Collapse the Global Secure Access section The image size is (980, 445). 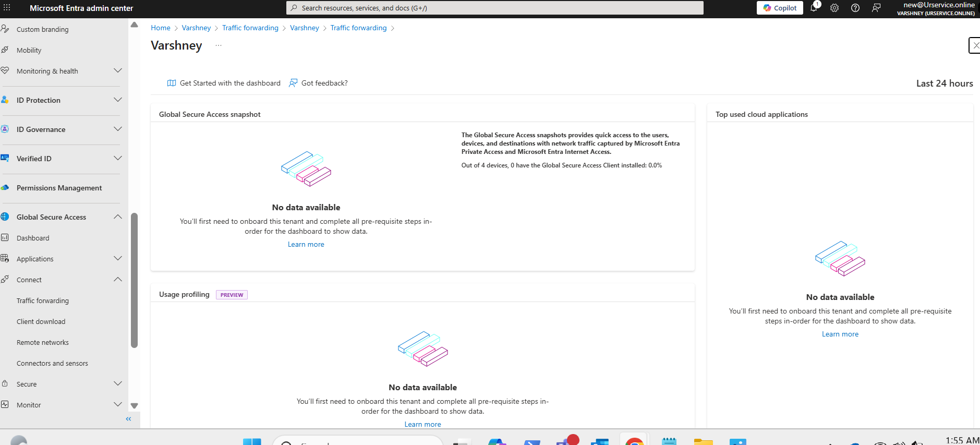[x=118, y=217]
